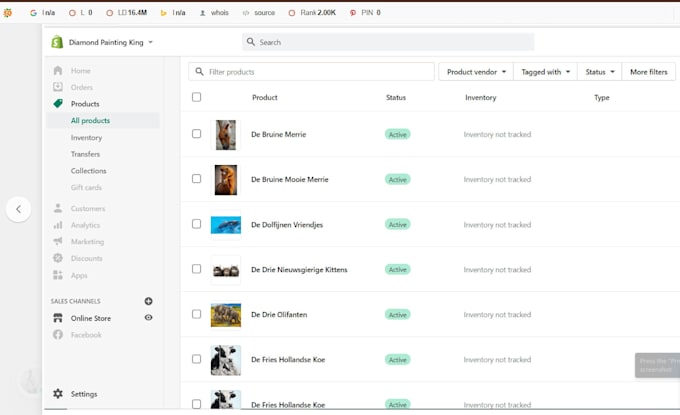
Task: Click More filters button
Action: click(x=649, y=72)
